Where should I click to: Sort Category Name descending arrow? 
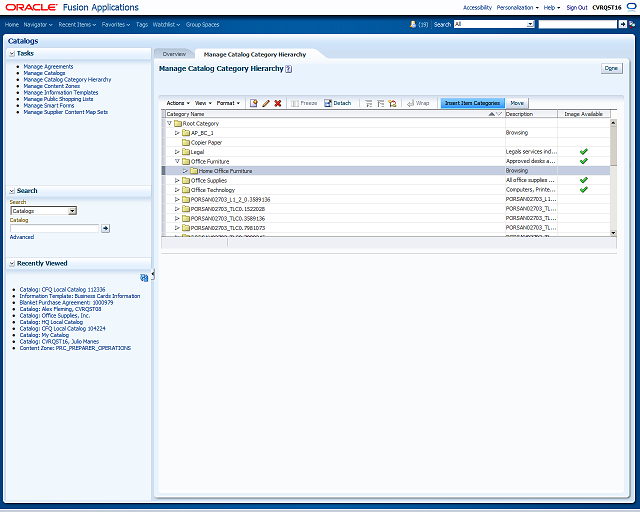[x=499, y=114]
